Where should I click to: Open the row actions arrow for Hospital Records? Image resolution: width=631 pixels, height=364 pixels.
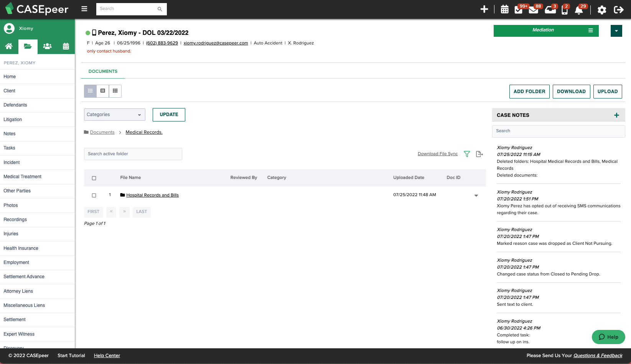[476, 195]
